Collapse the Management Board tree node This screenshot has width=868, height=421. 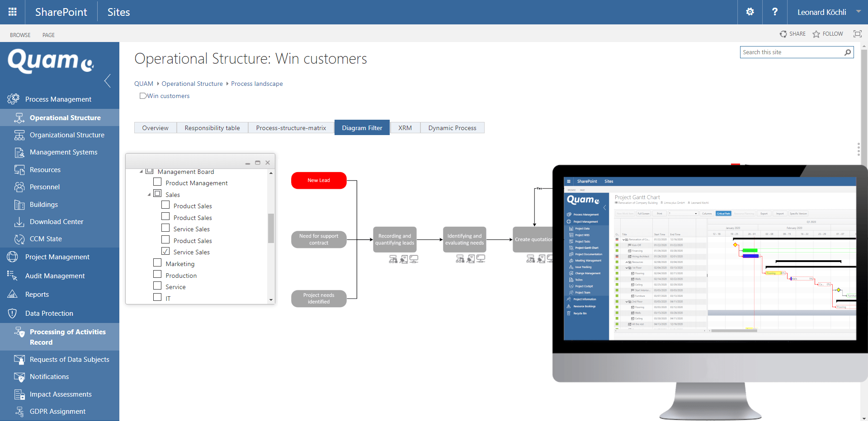click(x=142, y=172)
